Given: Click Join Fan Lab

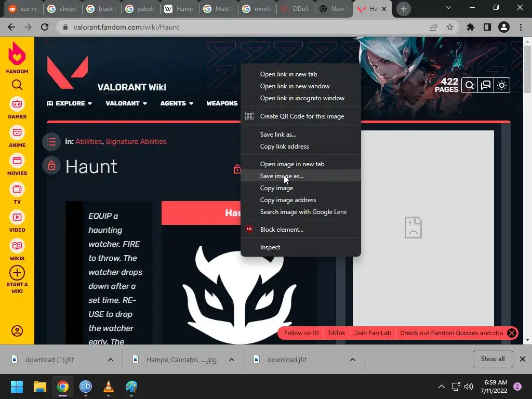Looking at the screenshot, I should pyautogui.click(x=373, y=333).
